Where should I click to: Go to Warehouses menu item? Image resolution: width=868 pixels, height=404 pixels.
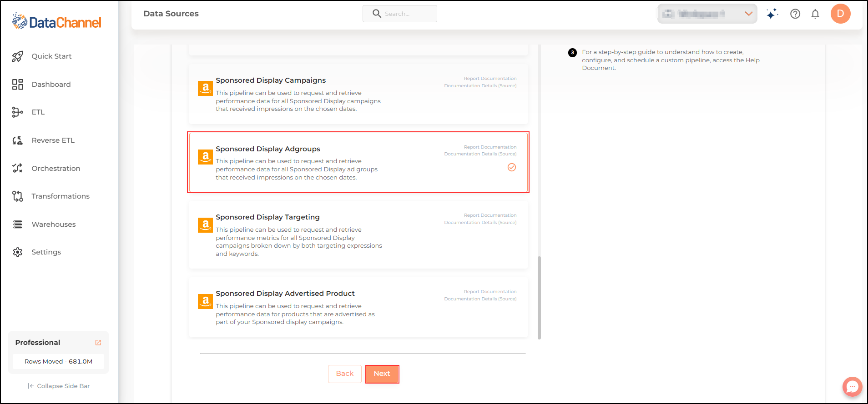click(54, 224)
